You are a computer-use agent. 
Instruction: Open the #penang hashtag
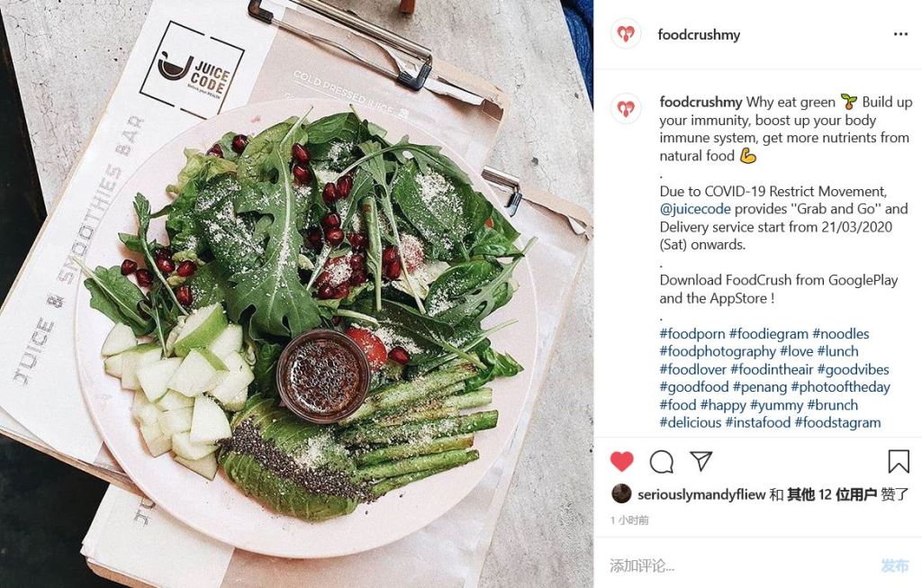point(760,387)
